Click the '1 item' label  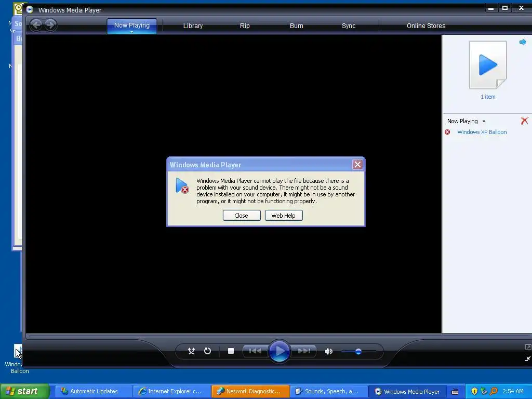(488, 97)
